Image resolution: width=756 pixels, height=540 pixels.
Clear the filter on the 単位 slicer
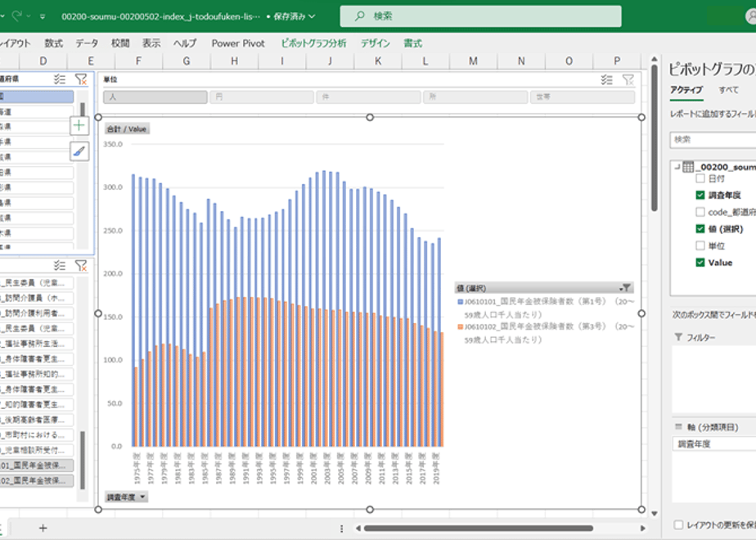tap(628, 79)
